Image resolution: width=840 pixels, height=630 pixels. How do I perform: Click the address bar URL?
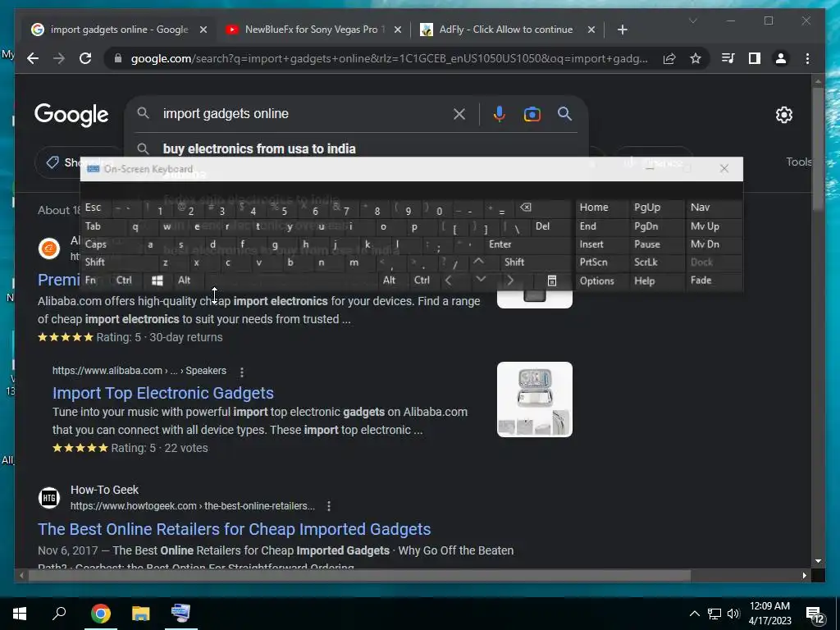coord(389,58)
